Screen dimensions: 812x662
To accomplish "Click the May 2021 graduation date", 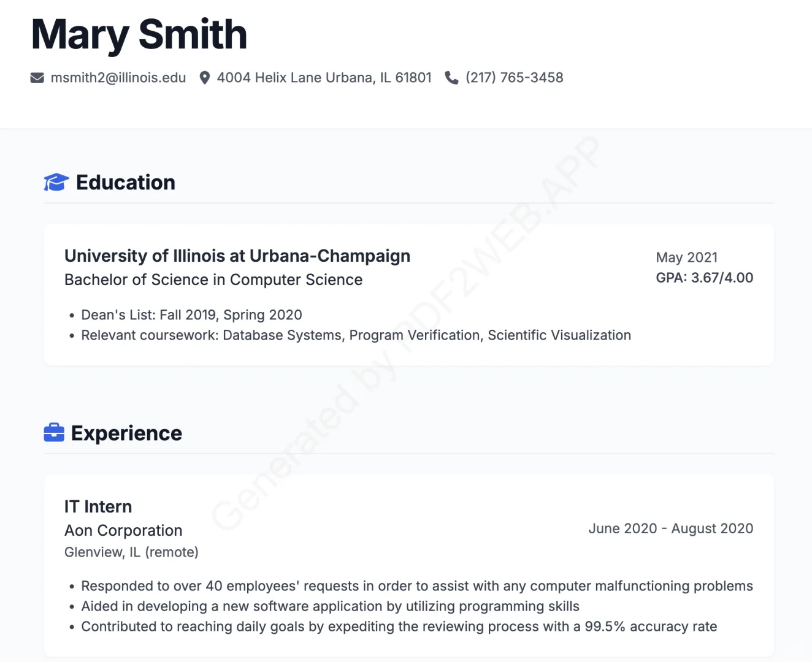I will click(686, 257).
